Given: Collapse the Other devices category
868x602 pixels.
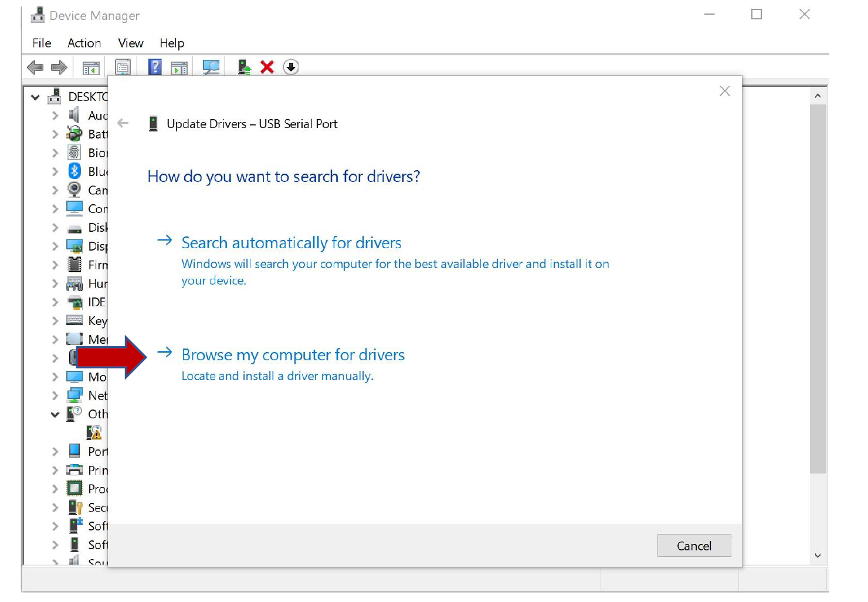Looking at the screenshot, I should tap(54, 414).
